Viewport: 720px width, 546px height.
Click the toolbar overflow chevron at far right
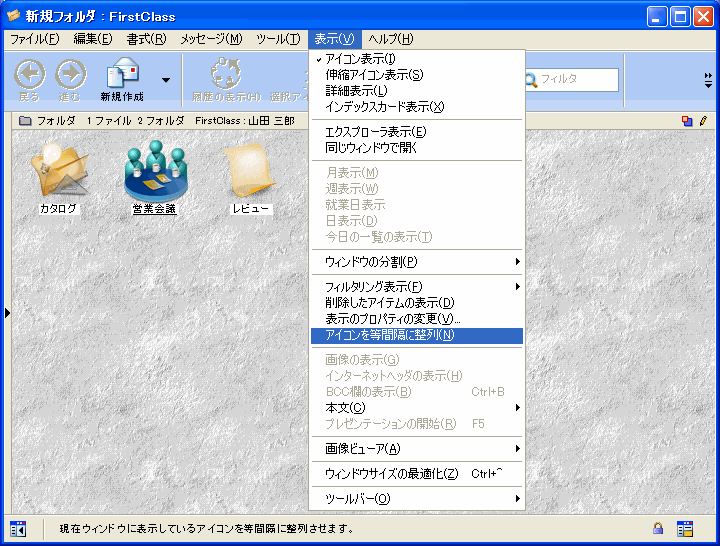[x=708, y=78]
